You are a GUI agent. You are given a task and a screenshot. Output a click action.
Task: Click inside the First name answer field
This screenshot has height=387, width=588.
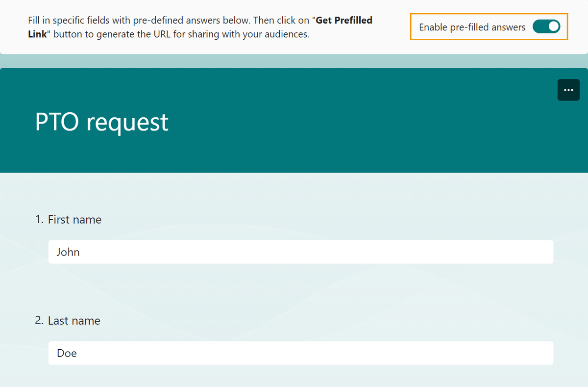click(300, 252)
